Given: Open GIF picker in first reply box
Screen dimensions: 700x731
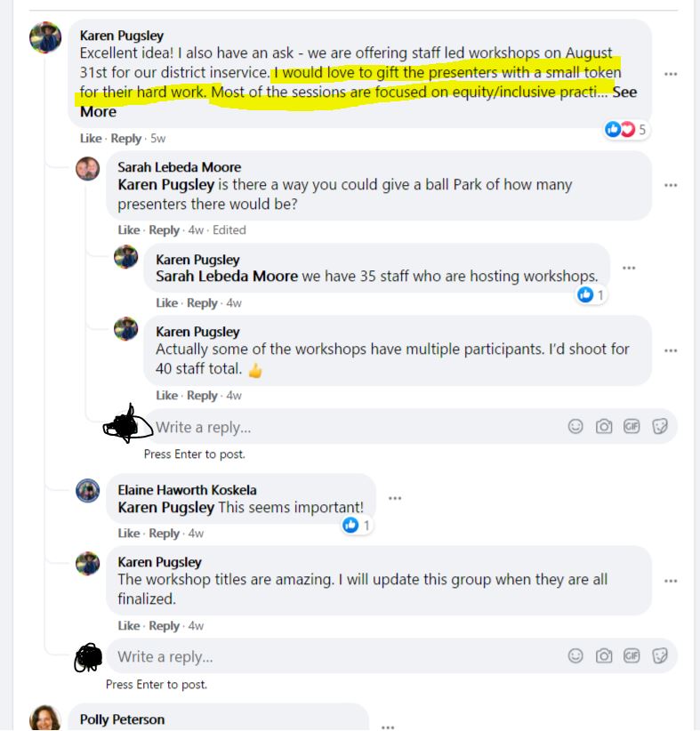Looking at the screenshot, I should [632, 426].
